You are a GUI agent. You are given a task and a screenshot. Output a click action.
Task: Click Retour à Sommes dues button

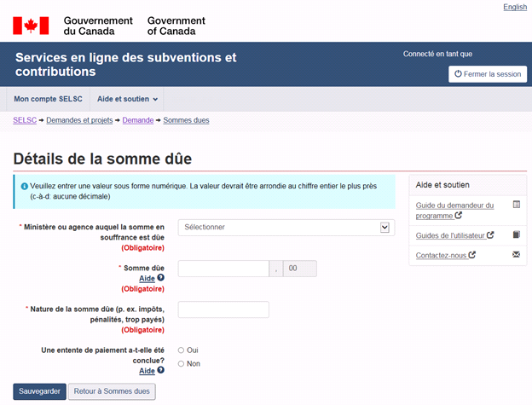(112, 391)
